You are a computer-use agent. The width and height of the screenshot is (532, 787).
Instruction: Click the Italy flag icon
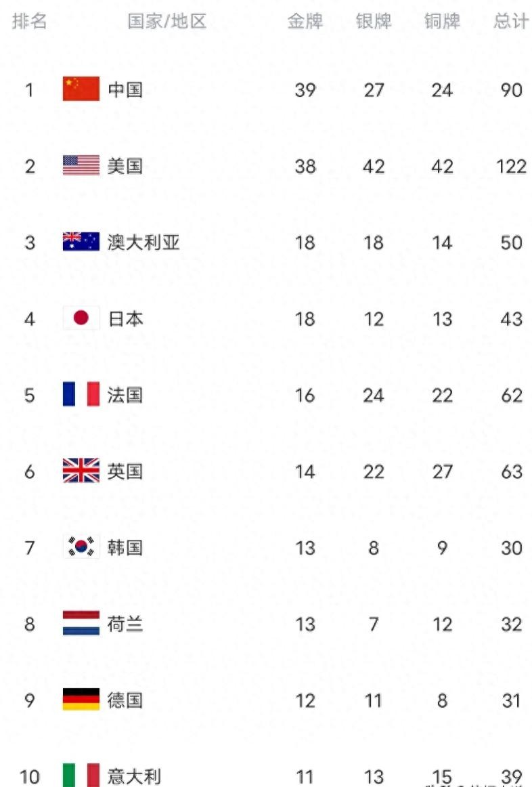coord(81,775)
